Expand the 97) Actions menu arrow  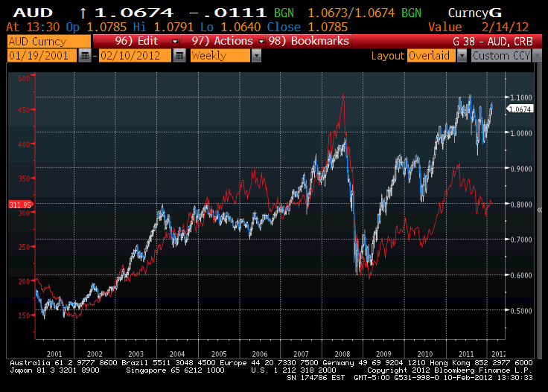(x=261, y=41)
